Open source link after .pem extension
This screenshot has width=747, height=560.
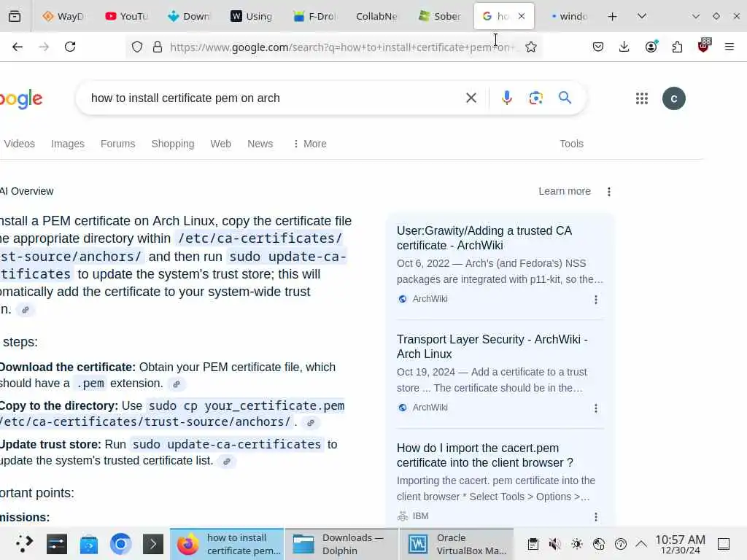177,384
